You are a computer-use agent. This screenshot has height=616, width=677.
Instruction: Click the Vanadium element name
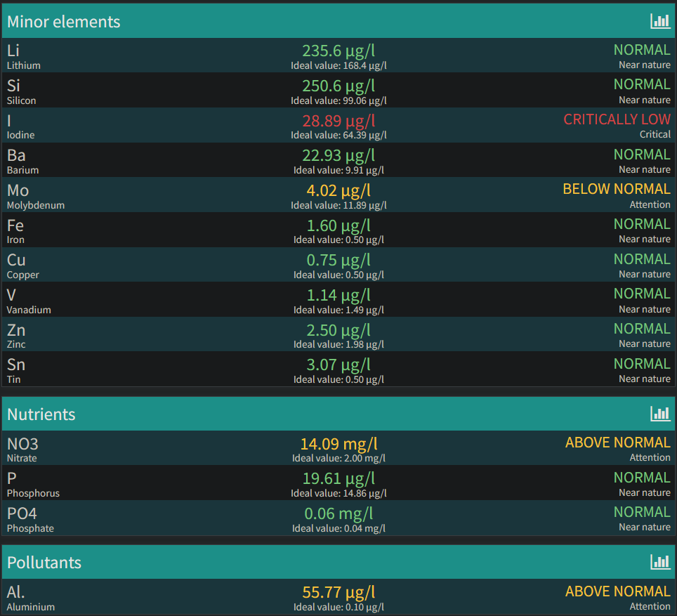pyautogui.click(x=29, y=310)
